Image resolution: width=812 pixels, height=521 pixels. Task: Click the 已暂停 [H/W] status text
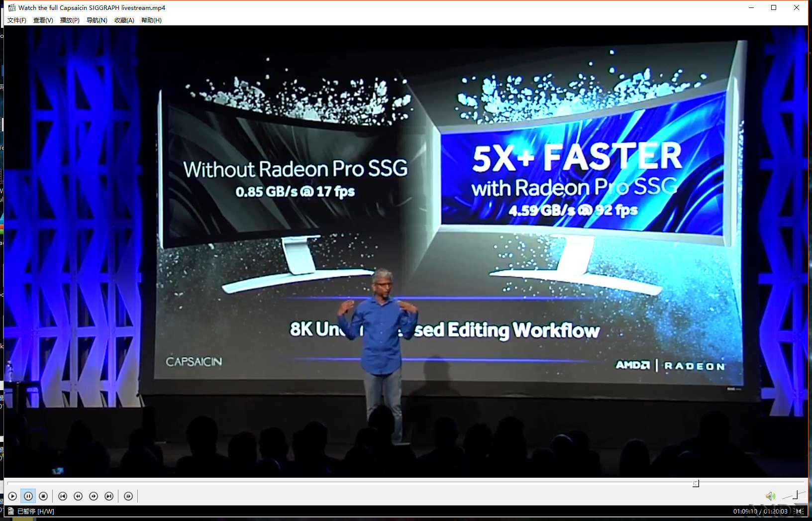36,511
